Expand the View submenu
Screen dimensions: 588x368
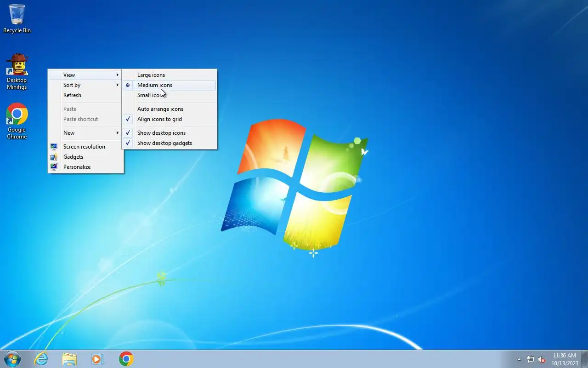tap(85, 75)
